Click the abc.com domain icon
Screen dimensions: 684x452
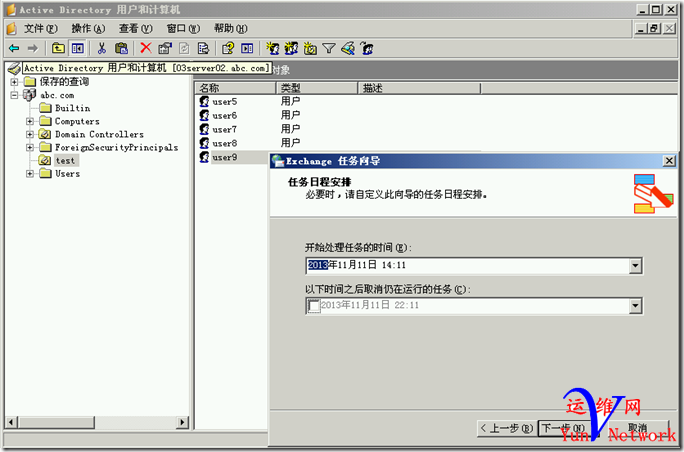(x=30, y=95)
